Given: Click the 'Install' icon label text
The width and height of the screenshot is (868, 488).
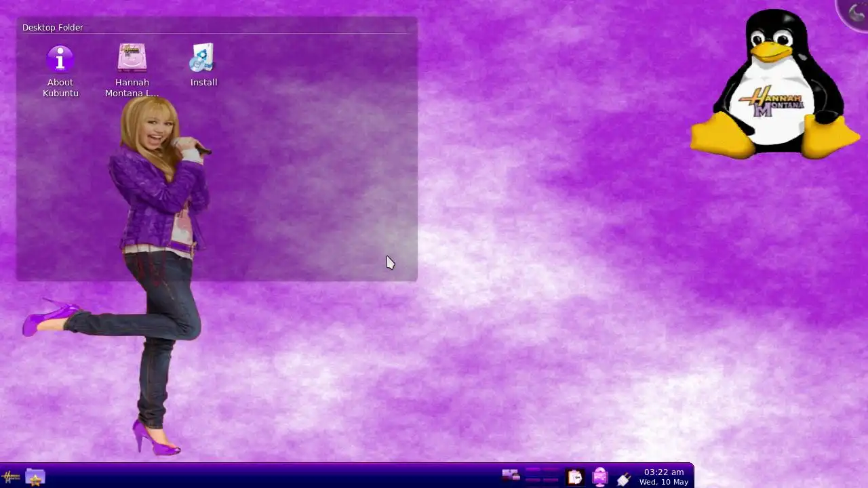Looking at the screenshot, I should [203, 82].
